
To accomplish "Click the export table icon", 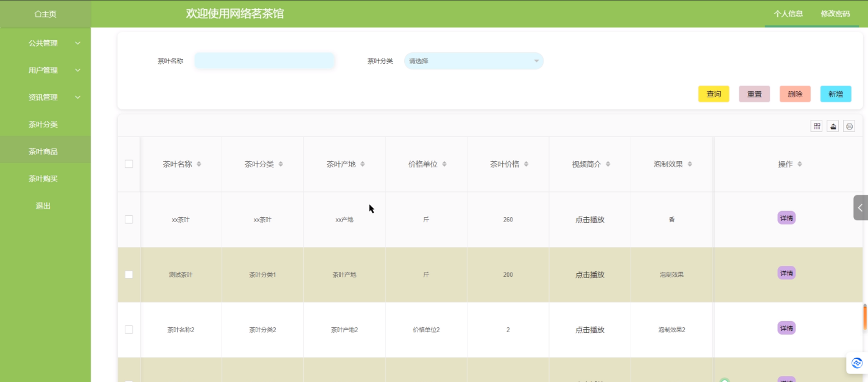I will point(833,126).
